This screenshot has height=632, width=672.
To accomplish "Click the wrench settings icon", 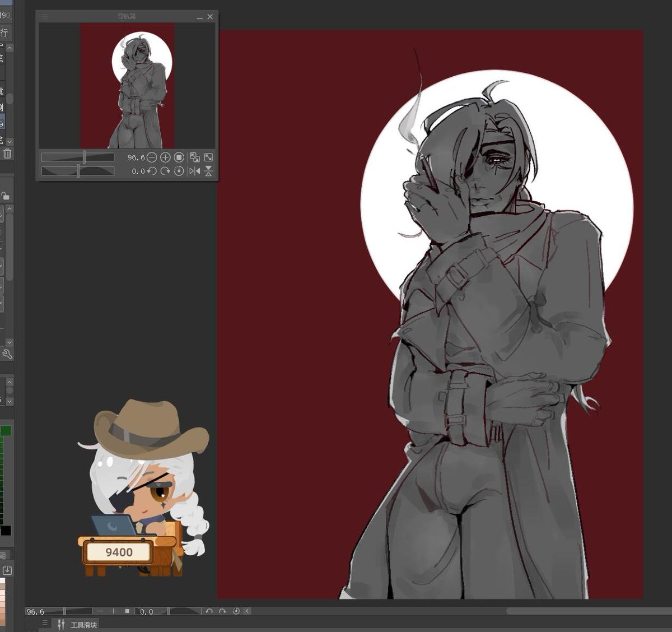I will tap(7, 354).
